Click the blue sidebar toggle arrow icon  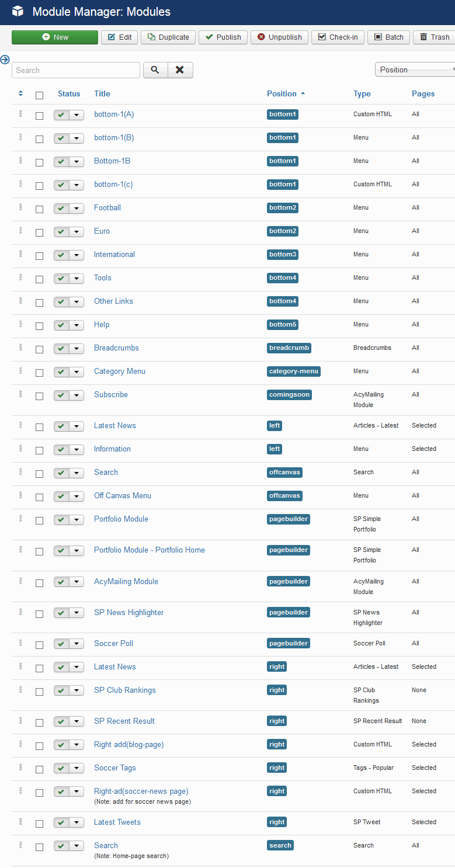[x=5, y=59]
